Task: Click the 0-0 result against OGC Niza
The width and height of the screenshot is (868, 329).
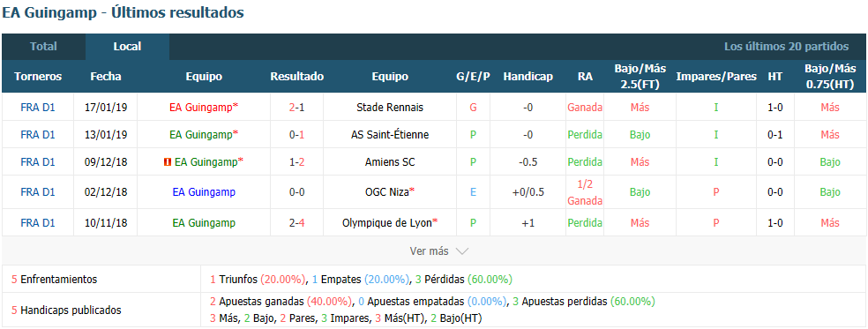Action: [296, 191]
